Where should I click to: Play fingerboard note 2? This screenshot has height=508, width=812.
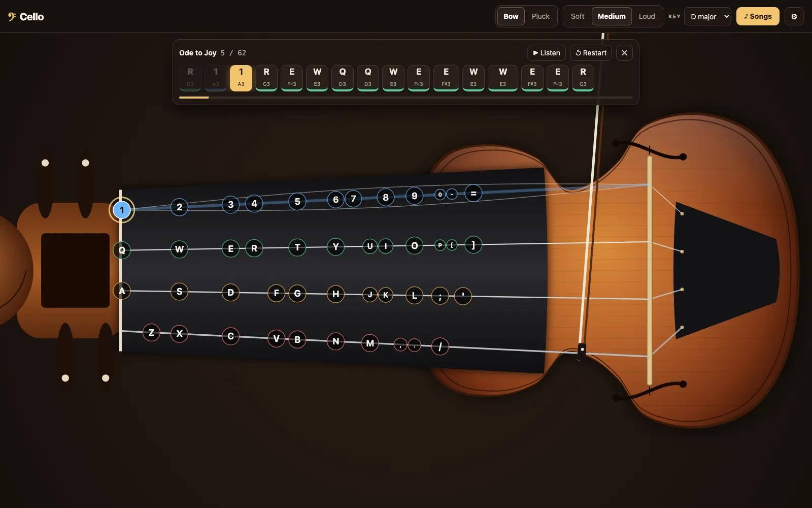(x=179, y=207)
